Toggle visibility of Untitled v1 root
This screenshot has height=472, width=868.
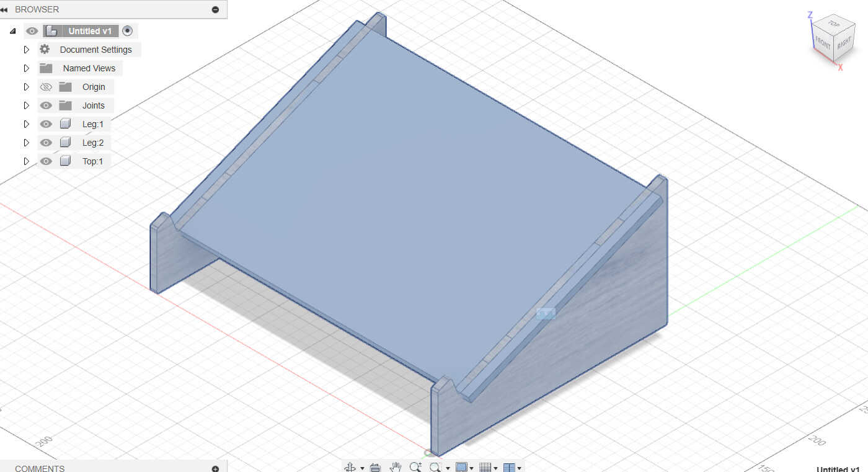pyautogui.click(x=32, y=31)
